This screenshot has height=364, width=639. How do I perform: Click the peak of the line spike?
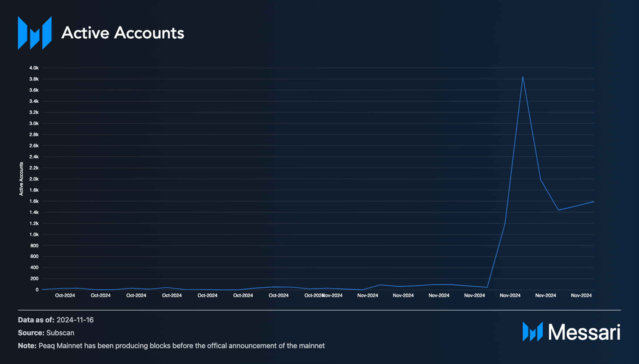[x=523, y=77]
